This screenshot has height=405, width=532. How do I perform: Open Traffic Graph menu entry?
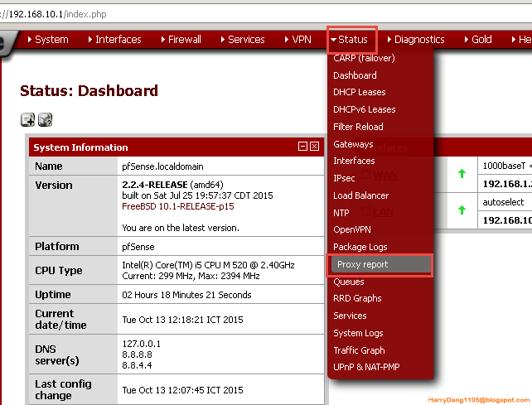pos(359,350)
